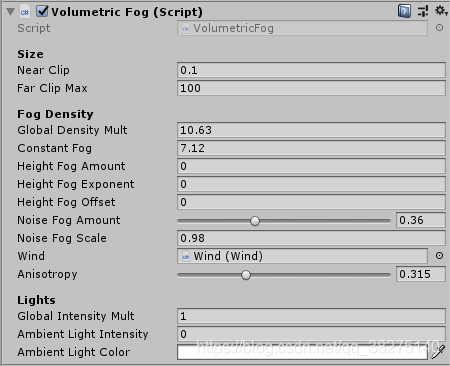Click the Lights section heading

click(x=36, y=300)
